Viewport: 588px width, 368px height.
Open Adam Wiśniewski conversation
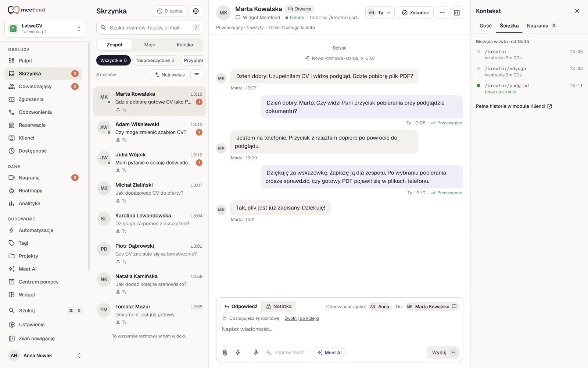(150, 132)
